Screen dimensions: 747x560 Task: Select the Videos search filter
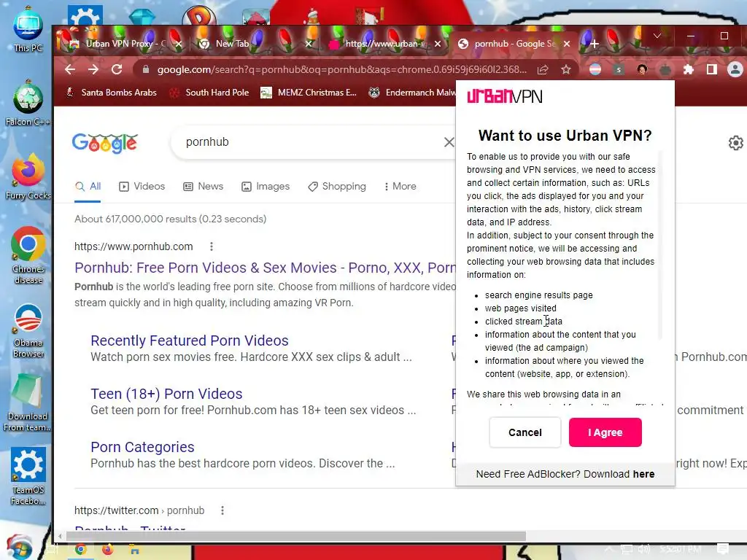(142, 186)
